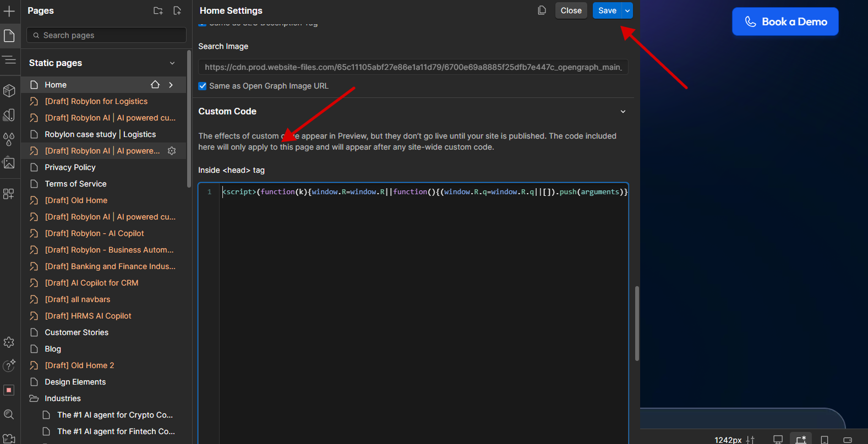Click the copy page icon beside Close
Screen dimensions: 868x444
(542, 10)
